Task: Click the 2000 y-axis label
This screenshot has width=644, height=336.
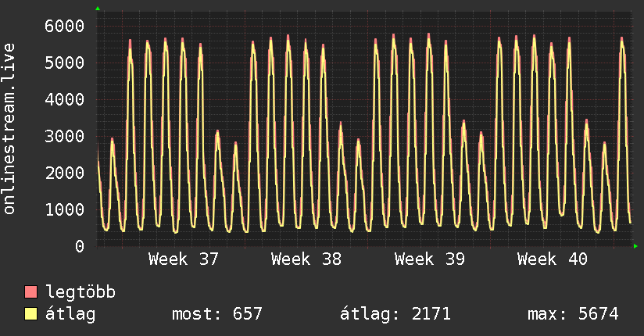Action: click(65, 173)
